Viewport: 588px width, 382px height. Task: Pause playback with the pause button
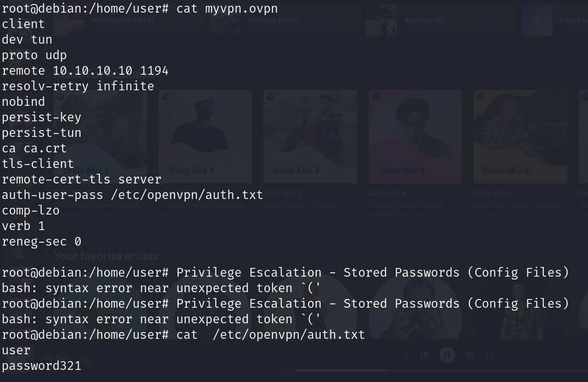447,355
